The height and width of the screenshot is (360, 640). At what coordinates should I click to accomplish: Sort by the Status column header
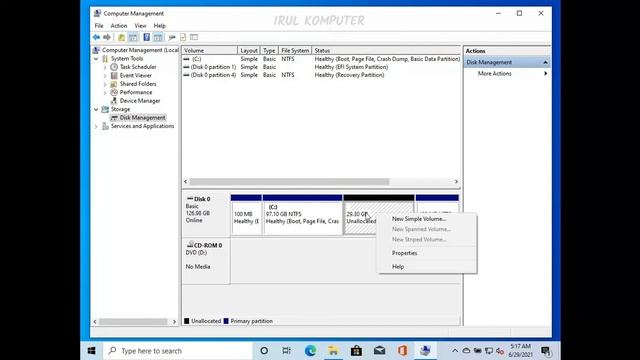(x=386, y=51)
